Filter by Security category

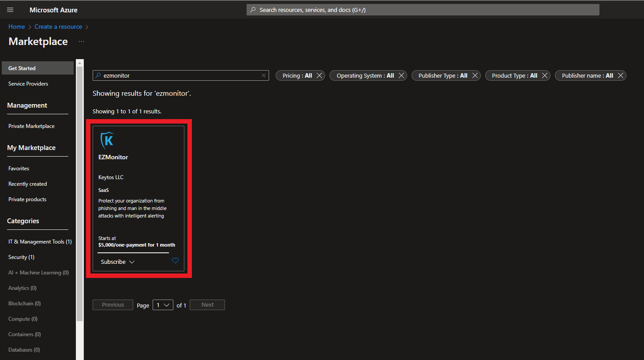tap(21, 257)
